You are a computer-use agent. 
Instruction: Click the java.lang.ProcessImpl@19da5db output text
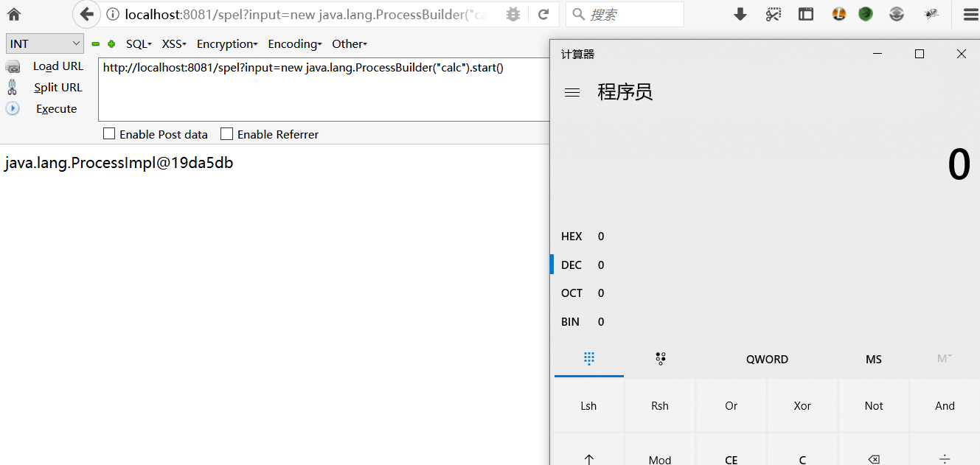click(119, 163)
